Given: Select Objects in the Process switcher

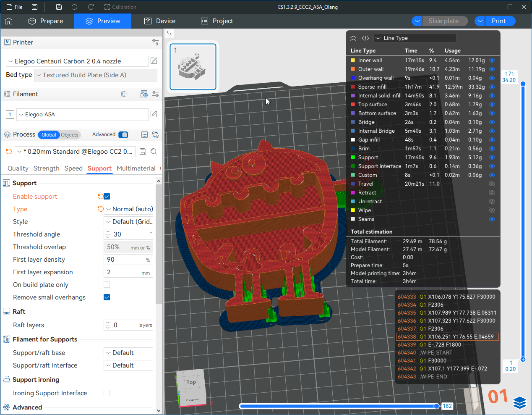Looking at the screenshot, I should click(70, 135).
